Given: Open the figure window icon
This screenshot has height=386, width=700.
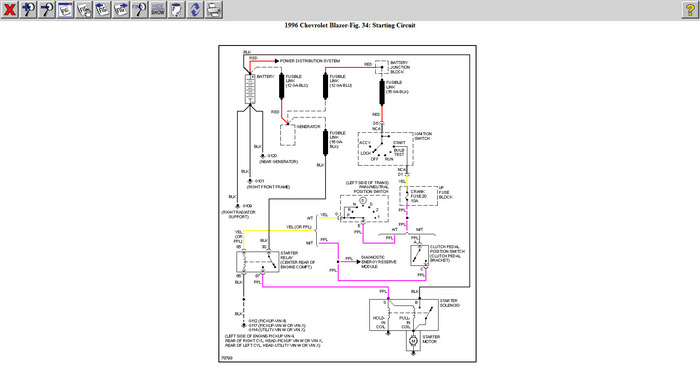Looking at the screenshot, I should click(65, 9).
